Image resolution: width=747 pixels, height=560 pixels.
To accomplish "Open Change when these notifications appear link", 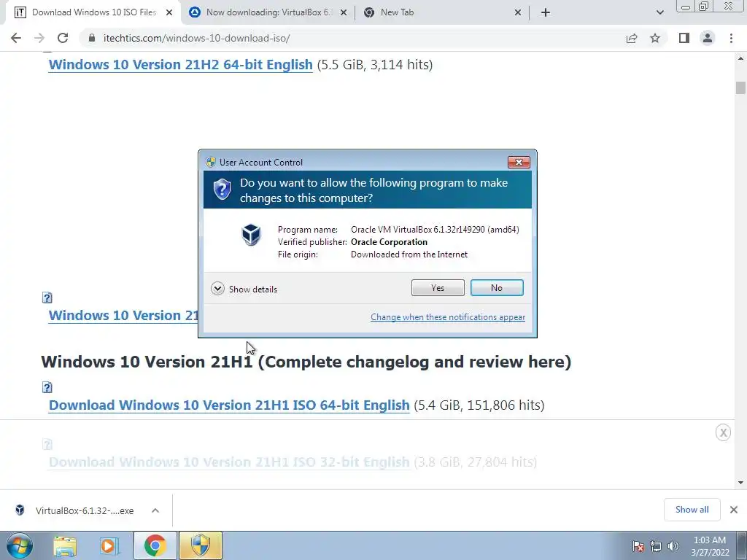I will pos(448,317).
